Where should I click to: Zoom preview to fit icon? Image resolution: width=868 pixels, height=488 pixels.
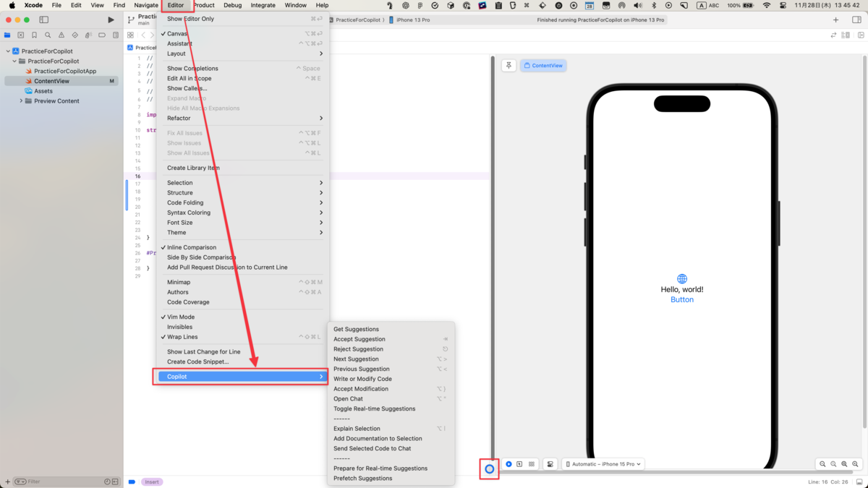point(844,464)
